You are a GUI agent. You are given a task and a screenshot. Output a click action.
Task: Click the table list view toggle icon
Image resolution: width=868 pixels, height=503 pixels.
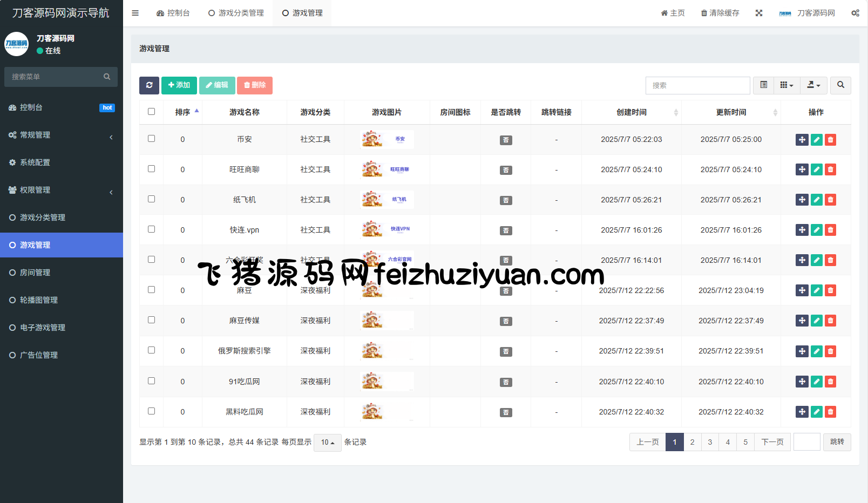[x=763, y=85]
